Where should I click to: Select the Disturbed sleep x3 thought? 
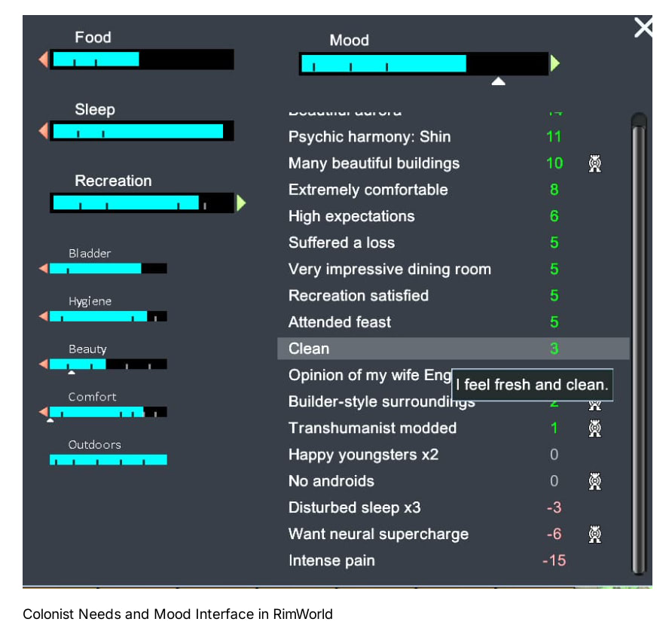coord(354,508)
